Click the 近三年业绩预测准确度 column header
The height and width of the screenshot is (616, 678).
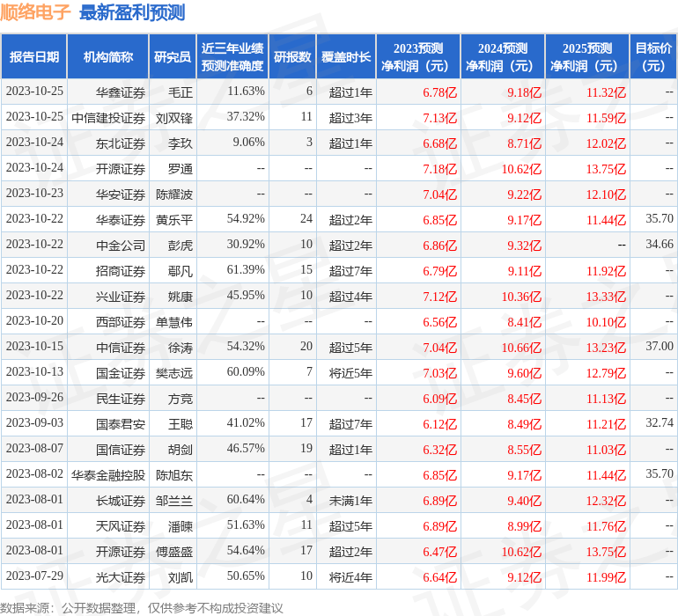pos(232,56)
